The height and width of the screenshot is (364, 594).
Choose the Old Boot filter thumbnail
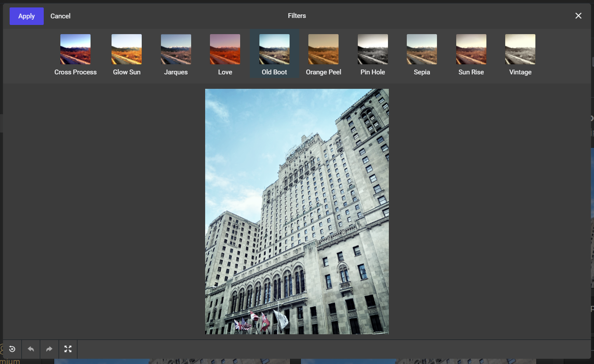coord(274,49)
